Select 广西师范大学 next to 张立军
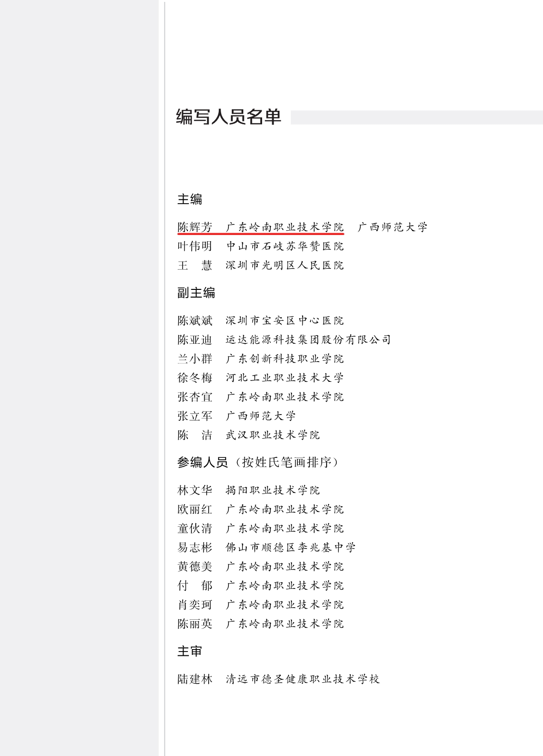 pos(261,416)
